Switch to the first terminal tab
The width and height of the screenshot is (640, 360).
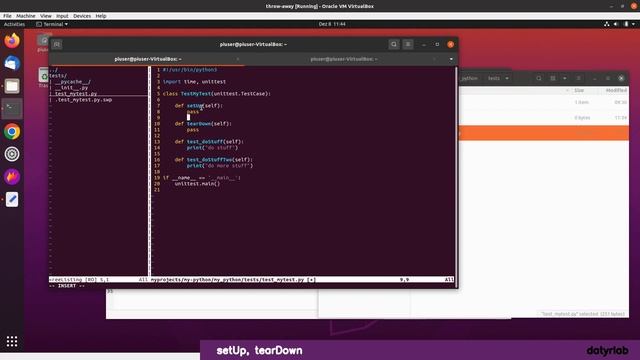[x=147, y=59]
